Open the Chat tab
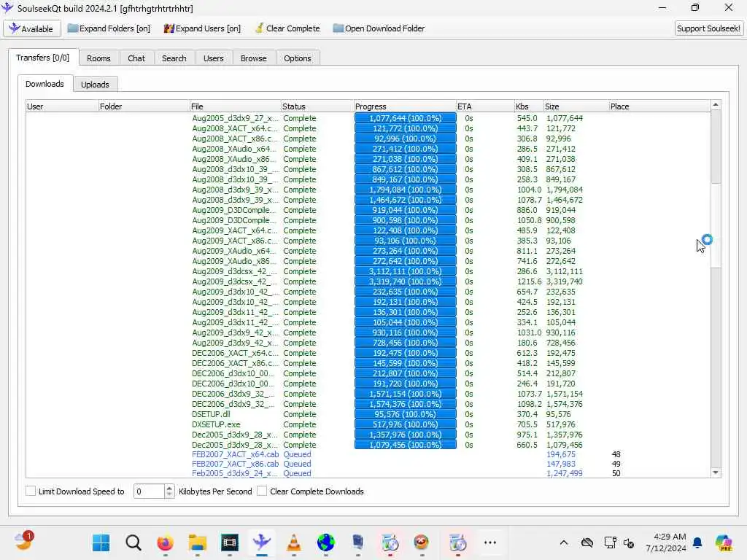The width and height of the screenshot is (747, 560). pos(136,58)
